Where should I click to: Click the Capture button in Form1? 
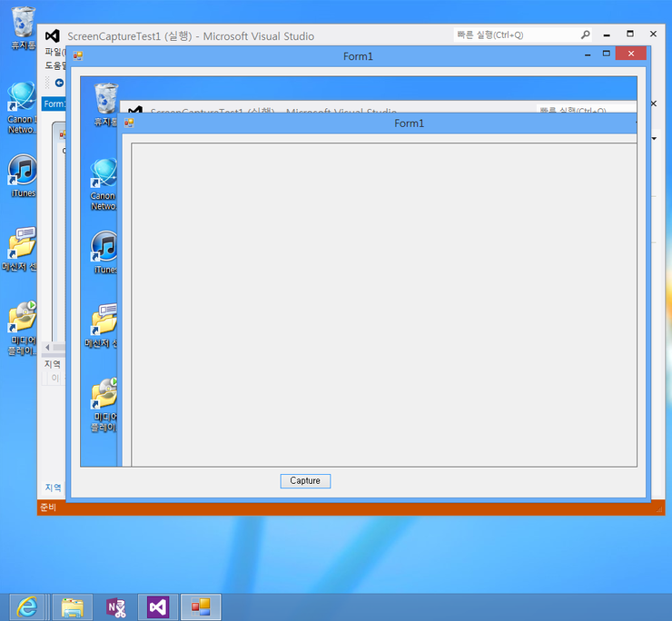[305, 481]
